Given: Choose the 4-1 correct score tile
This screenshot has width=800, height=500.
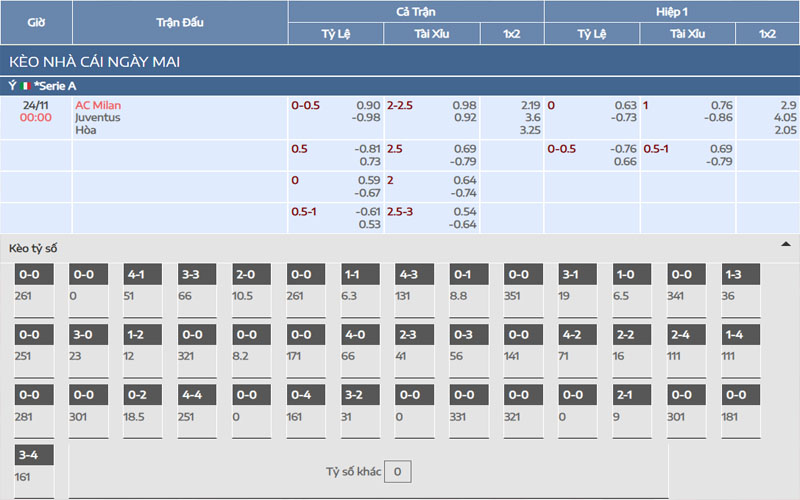Looking at the screenshot, I should 143,275.
